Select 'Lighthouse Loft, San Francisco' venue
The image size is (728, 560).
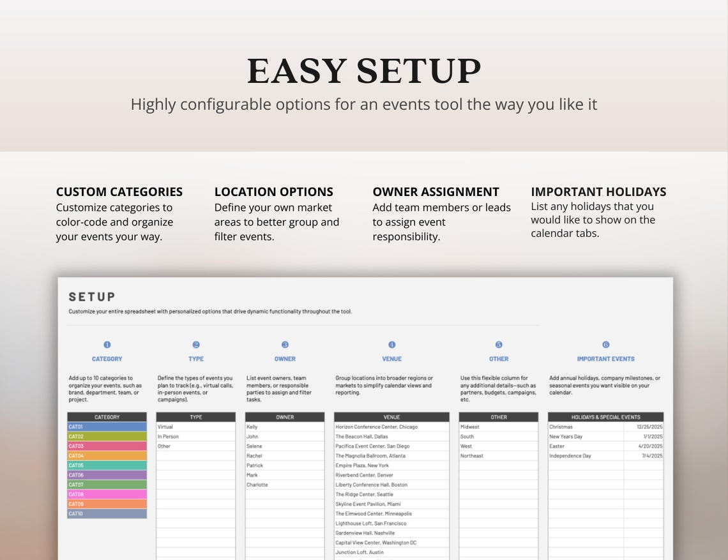(x=392, y=524)
